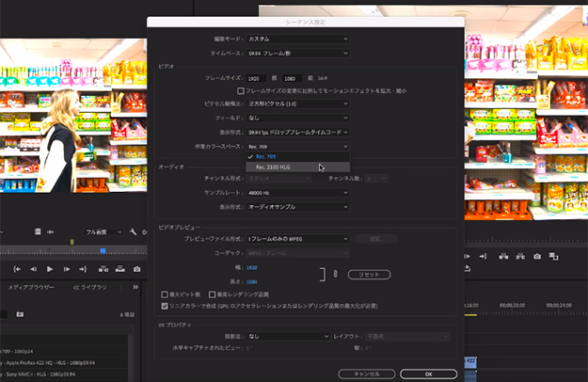Click the OK button
This screenshot has width=588, height=382.
coord(428,374)
